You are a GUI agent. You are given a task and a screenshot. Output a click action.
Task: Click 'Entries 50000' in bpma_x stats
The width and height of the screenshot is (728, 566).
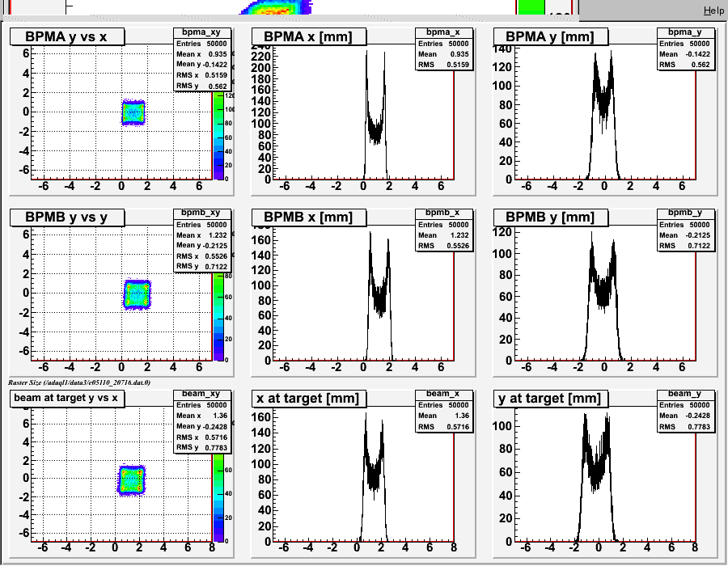click(444, 44)
